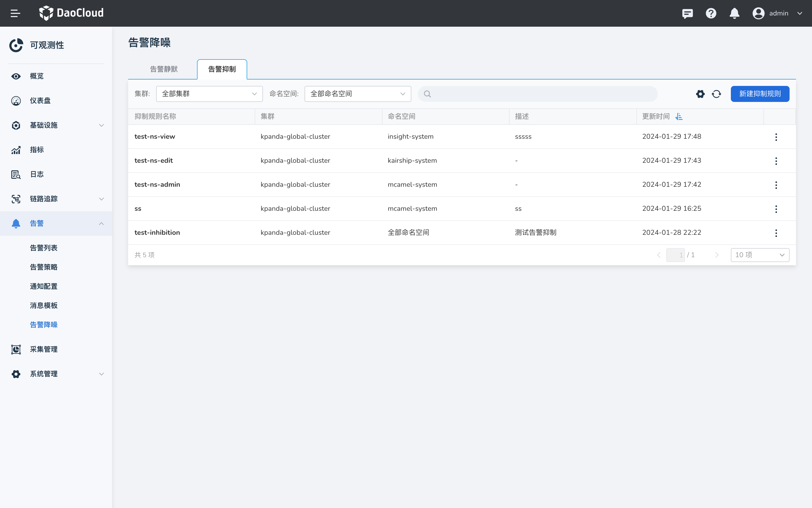Viewport: 812px width, 508px height.
Task: Click the create inhibition rule button
Action: pos(760,94)
